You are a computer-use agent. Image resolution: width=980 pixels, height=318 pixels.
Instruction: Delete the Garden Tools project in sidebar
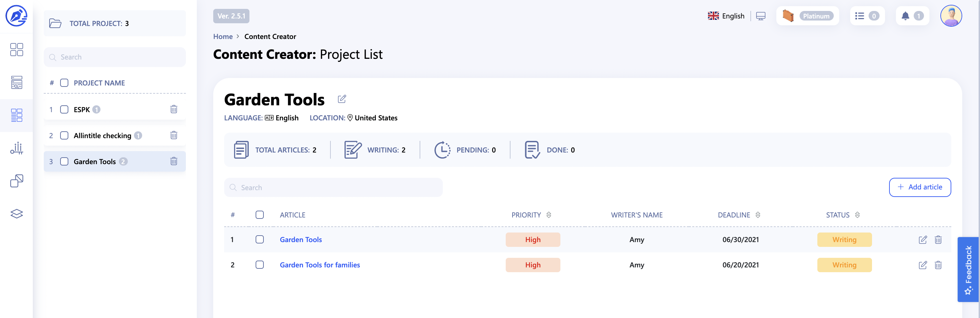(x=174, y=161)
